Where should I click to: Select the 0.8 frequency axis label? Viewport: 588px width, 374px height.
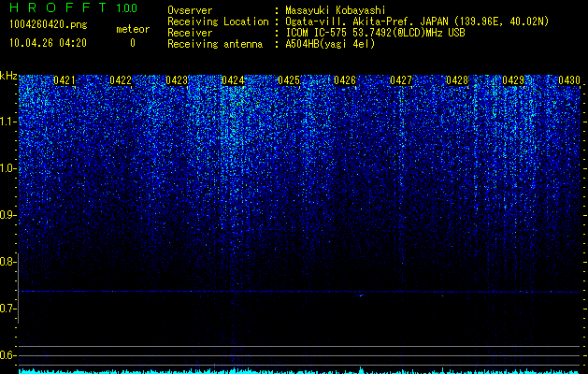7,262
